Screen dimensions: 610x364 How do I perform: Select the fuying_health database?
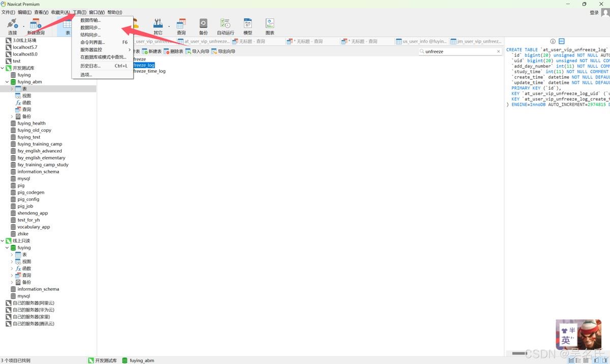32,124
